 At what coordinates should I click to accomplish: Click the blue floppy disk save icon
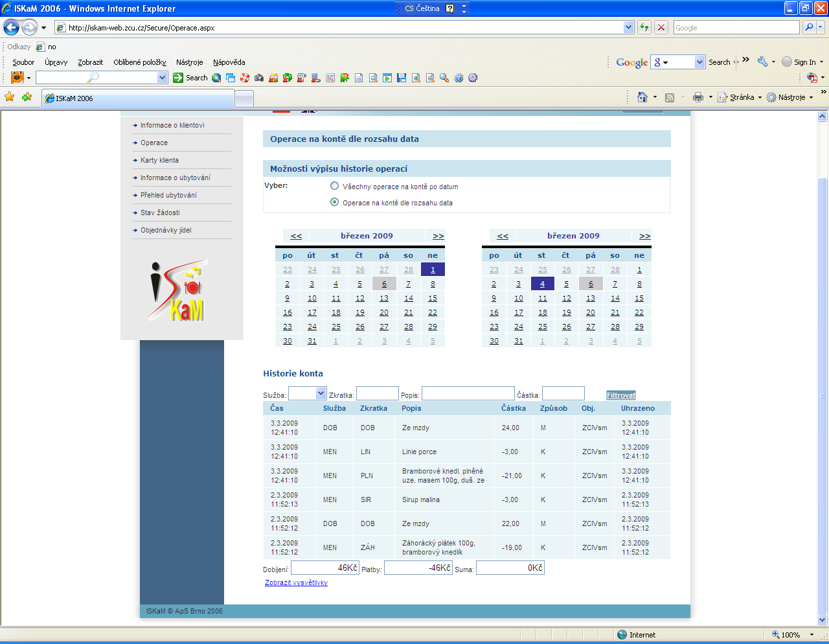pyautogui.click(x=402, y=78)
